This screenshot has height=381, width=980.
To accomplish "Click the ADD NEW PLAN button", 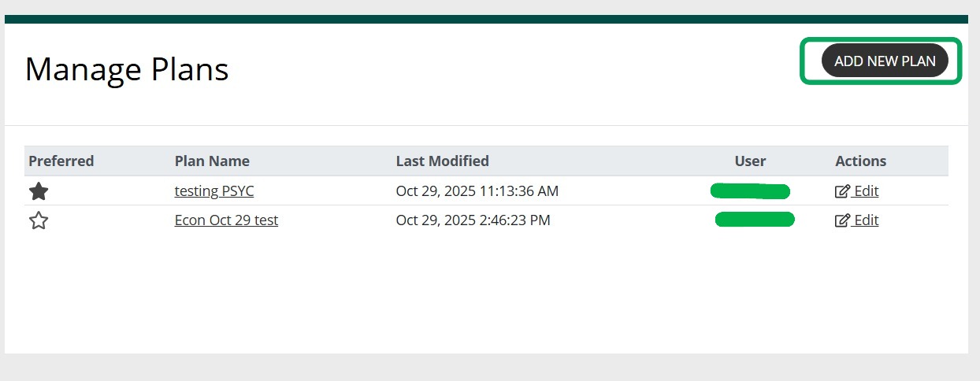I will point(884,61).
